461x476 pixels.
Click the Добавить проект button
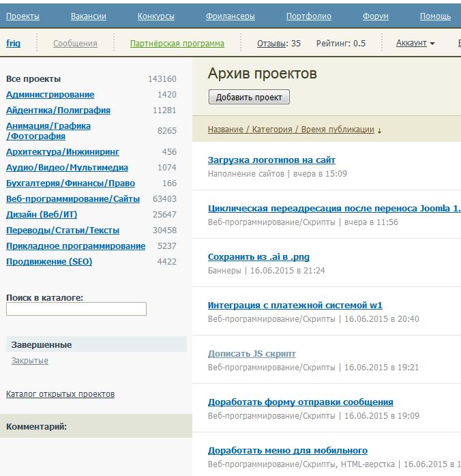click(x=249, y=98)
